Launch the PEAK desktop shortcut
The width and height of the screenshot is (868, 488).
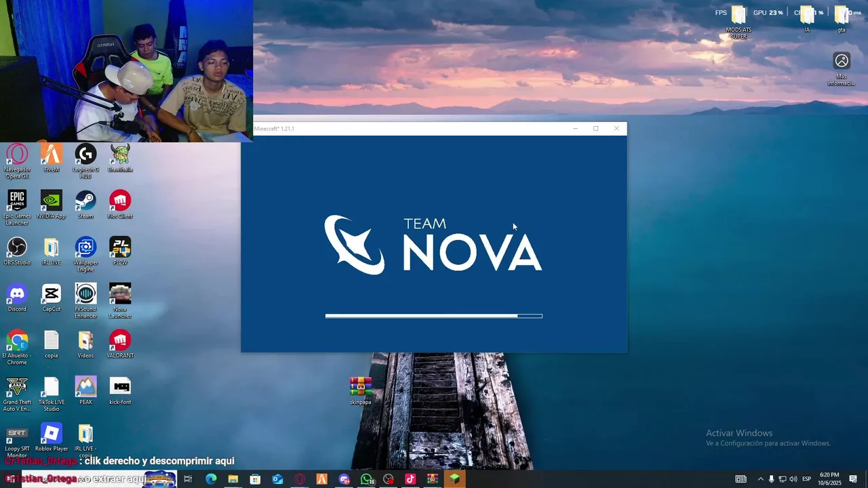(85, 390)
